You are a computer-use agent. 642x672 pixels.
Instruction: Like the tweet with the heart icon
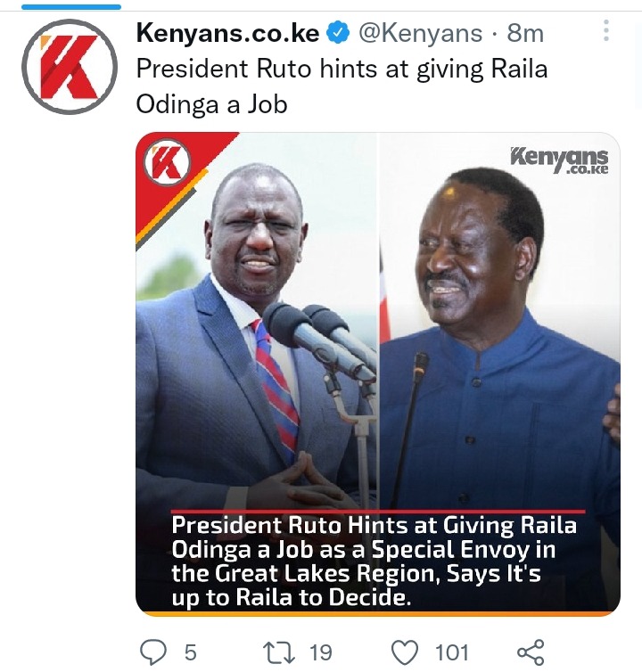coord(405,652)
